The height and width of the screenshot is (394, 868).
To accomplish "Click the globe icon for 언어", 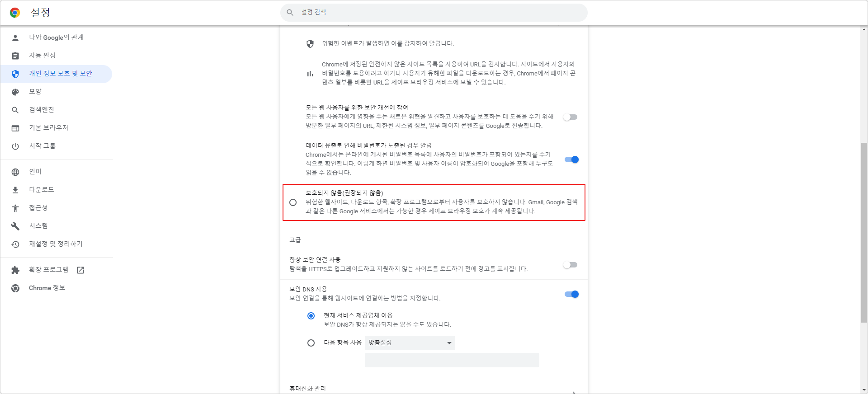I will click(15, 172).
